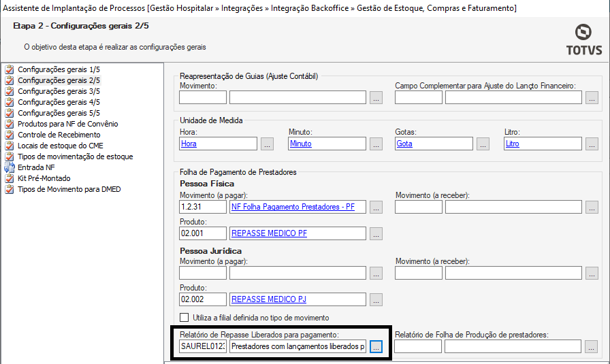
Task: Click the TOTVS logo
Action: point(583,39)
